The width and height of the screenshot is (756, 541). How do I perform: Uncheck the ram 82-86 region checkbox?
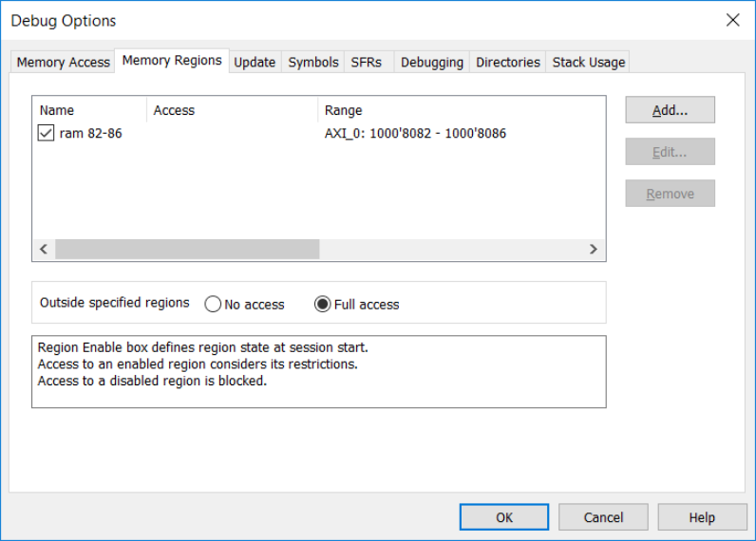coord(47,134)
